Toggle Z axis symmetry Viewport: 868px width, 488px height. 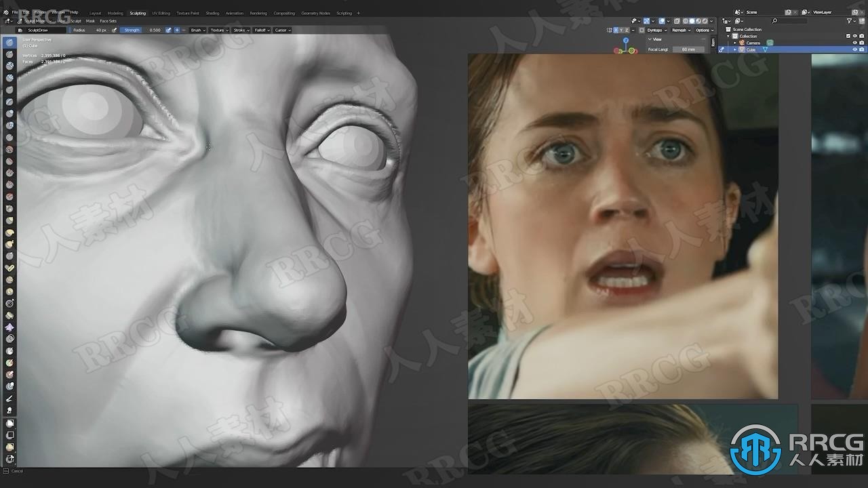(627, 30)
